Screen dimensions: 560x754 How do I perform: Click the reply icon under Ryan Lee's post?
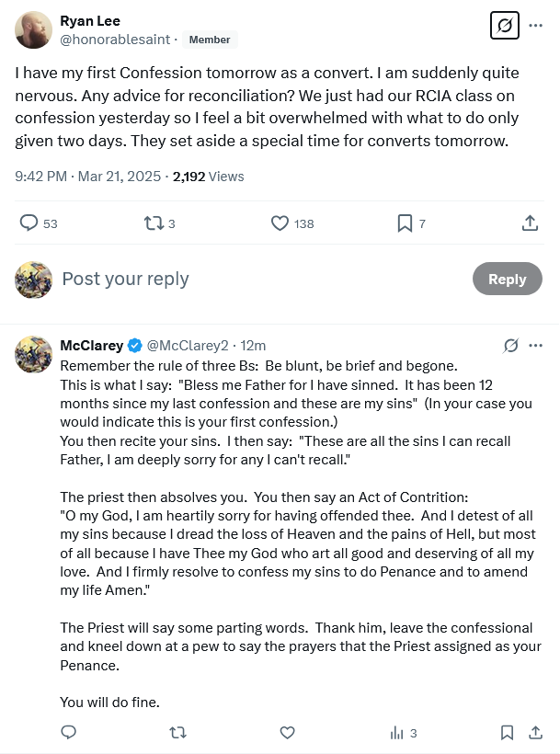(x=29, y=223)
